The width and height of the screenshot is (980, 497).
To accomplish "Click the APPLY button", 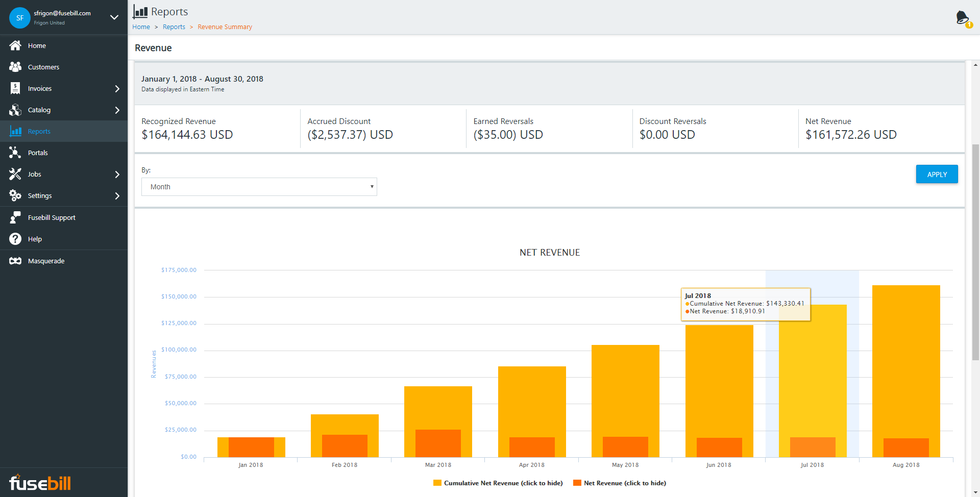I will click(937, 174).
